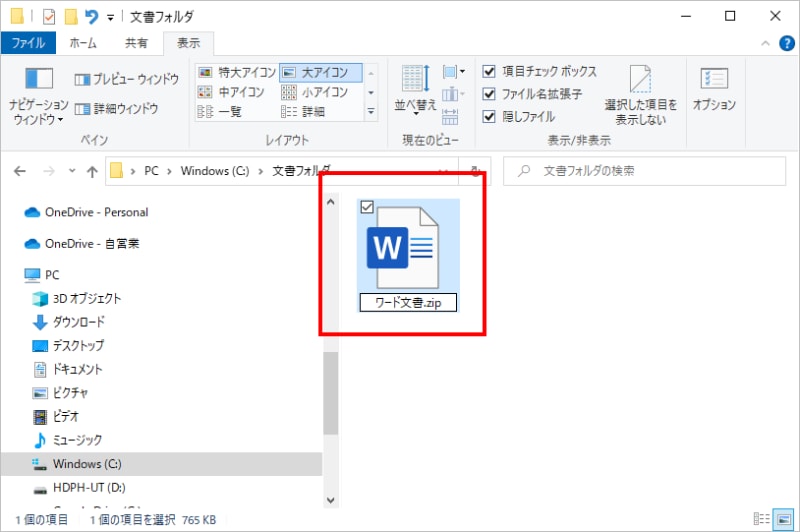The image size is (800, 532).
Task: Toggle the Preview window pane (プレビュー ウィンドウ)
Action: point(127,79)
